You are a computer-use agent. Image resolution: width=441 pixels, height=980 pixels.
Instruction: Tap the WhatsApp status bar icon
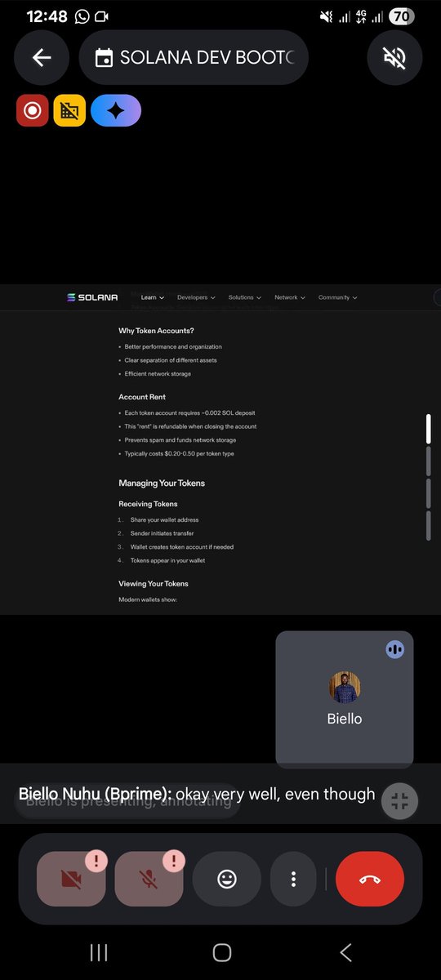click(82, 16)
